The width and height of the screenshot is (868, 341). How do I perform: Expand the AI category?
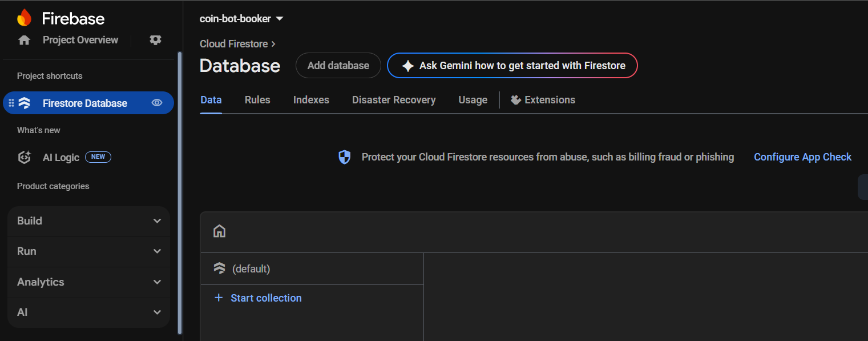pyautogui.click(x=89, y=312)
